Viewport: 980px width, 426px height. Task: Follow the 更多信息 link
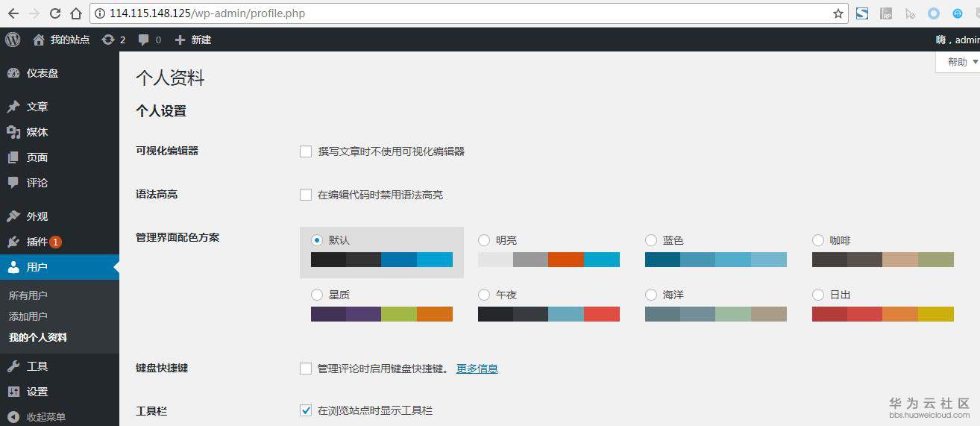tap(477, 369)
